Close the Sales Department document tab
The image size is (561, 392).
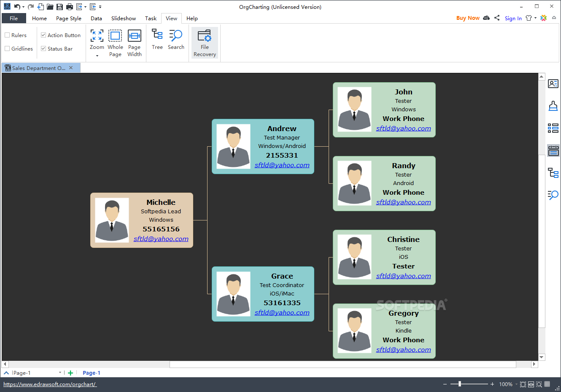pos(71,67)
